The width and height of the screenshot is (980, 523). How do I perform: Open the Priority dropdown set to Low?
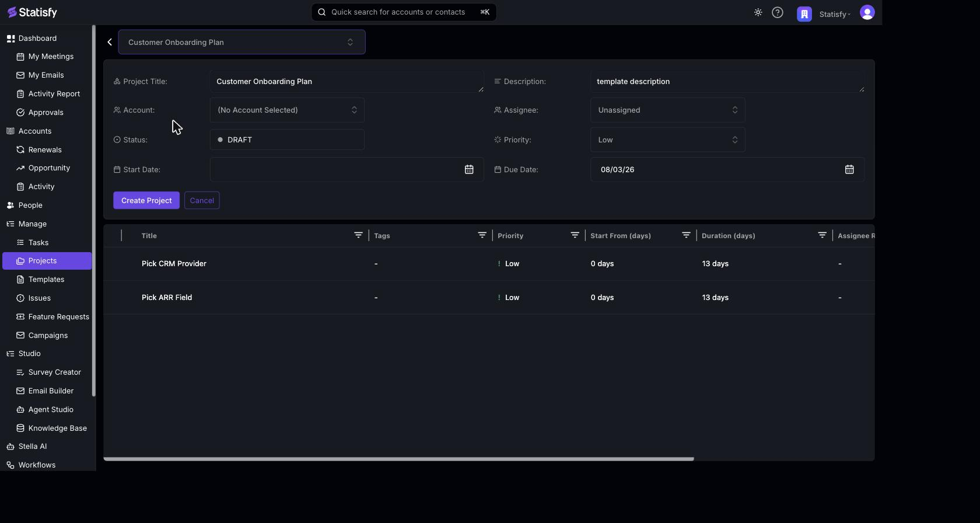(668, 140)
